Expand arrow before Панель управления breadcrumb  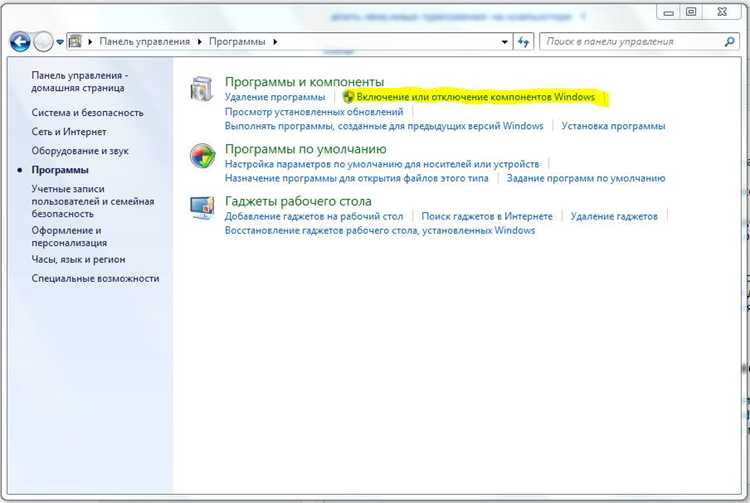coord(90,42)
